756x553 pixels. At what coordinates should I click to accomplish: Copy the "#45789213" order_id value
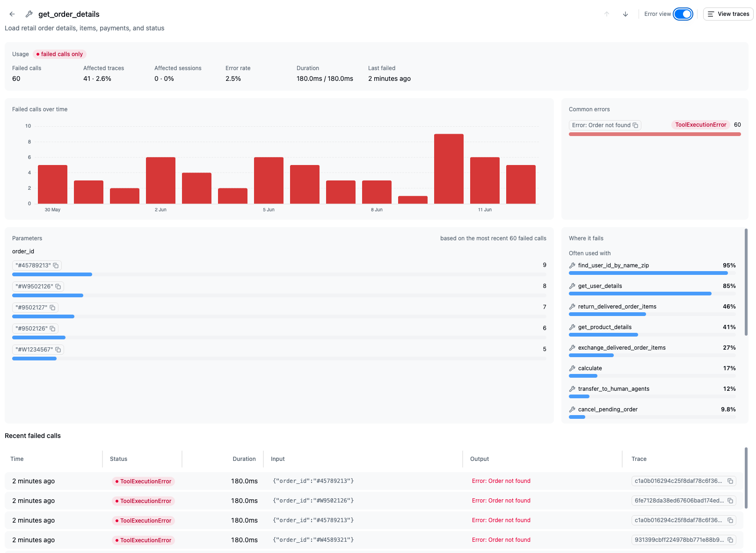point(56,266)
